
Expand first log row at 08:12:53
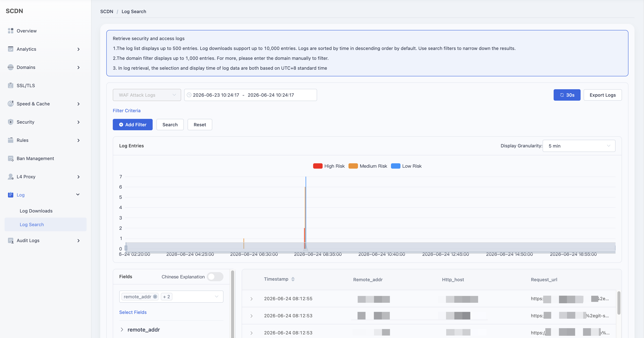click(252, 316)
